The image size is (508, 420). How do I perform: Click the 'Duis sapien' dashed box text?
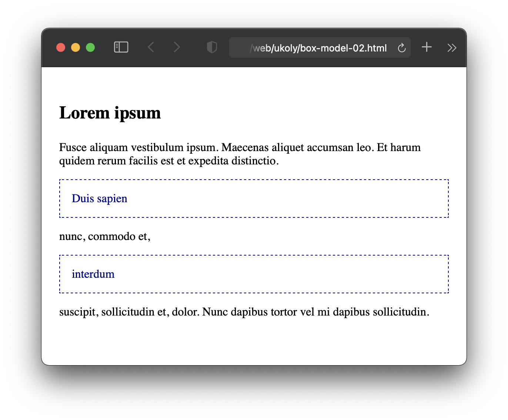tap(100, 199)
